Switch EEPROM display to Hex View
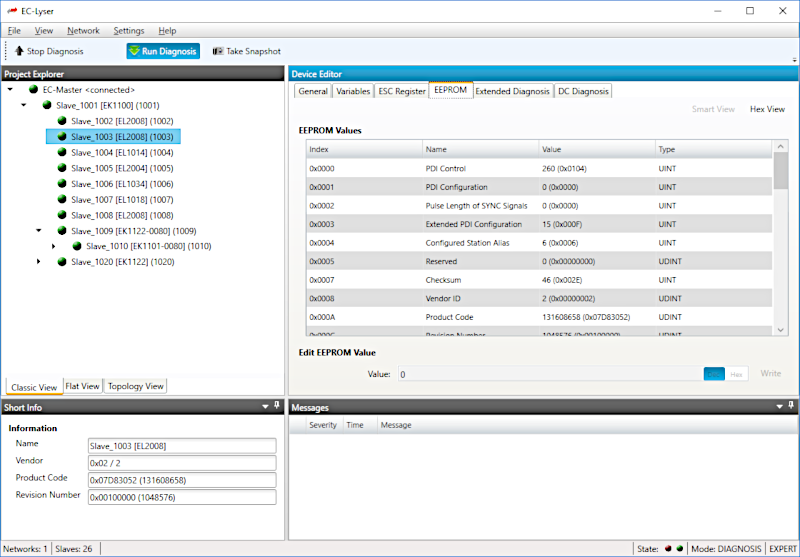Screen dimensions: 800x557 pyautogui.click(x=767, y=109)
